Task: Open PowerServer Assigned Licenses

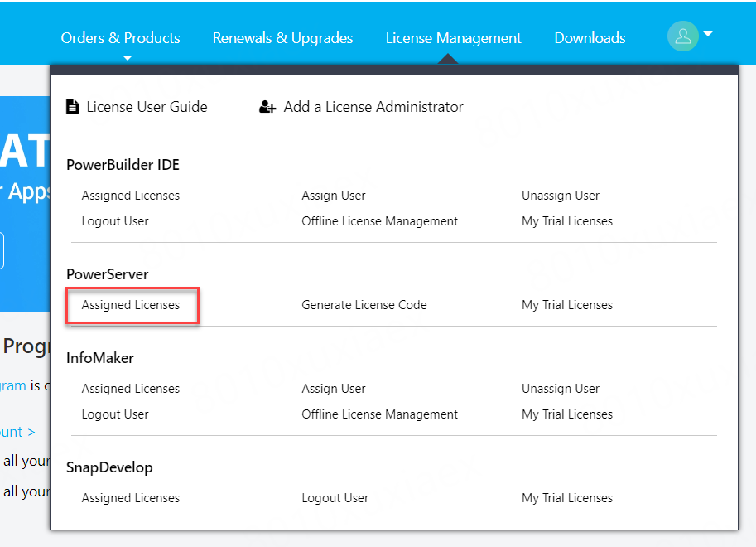Action: point(131,305)
